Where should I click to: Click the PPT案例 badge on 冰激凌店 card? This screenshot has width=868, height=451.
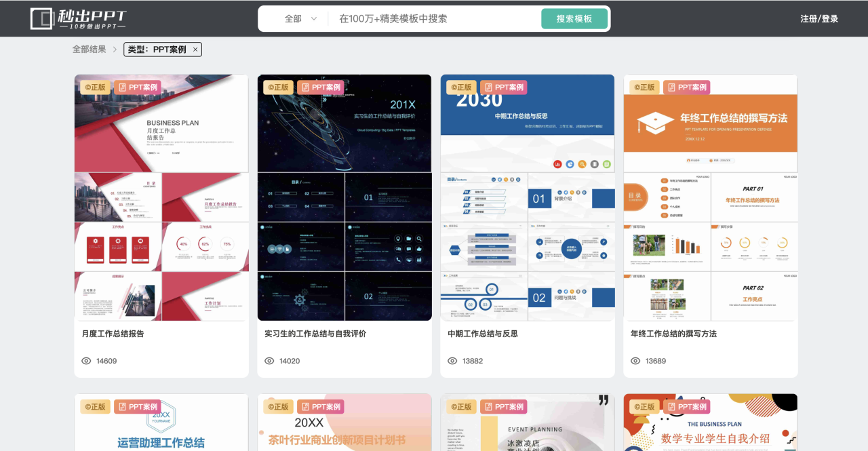coord(504,407)
